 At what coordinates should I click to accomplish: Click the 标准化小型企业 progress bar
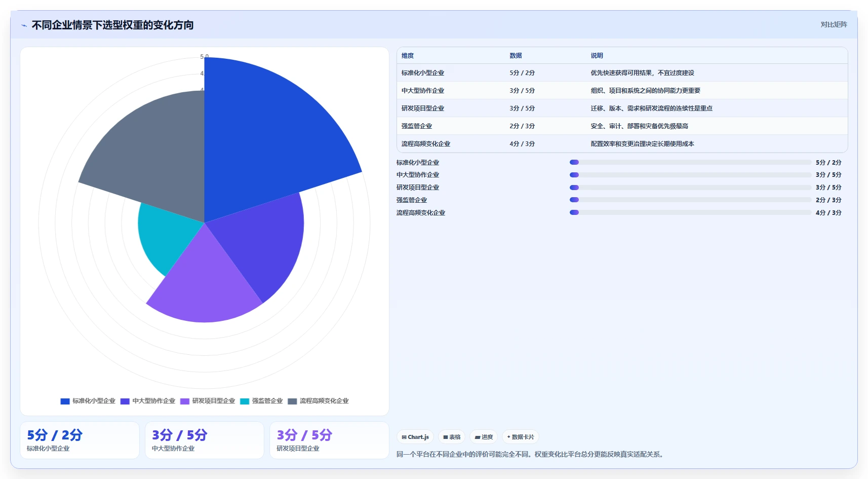690,162
